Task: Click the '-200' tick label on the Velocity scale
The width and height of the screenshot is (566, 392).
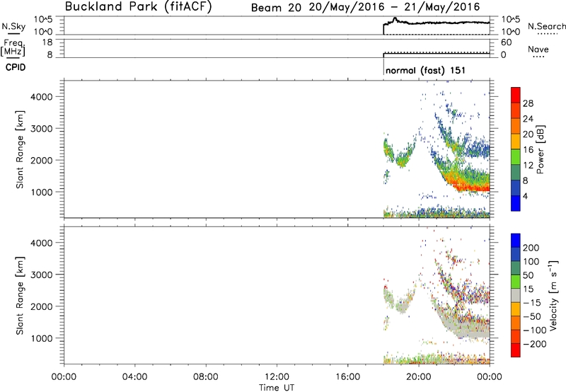Action: [x=535, y=344]
